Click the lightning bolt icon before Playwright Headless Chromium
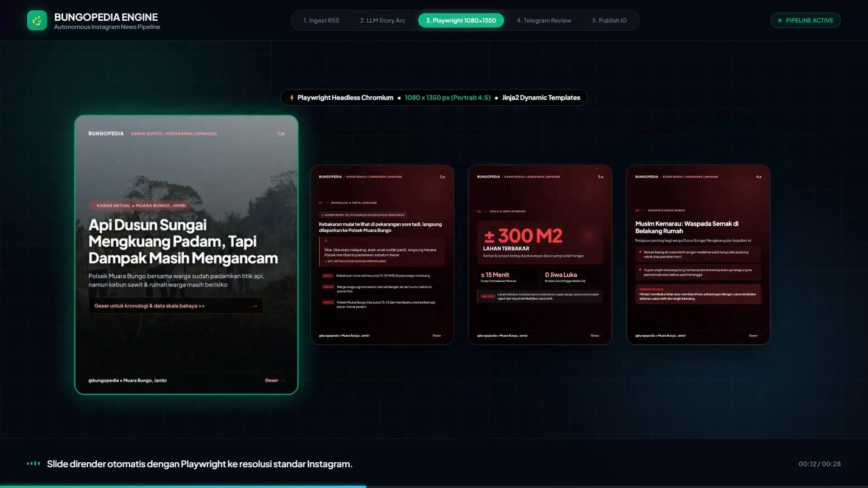 click(292, 98)
